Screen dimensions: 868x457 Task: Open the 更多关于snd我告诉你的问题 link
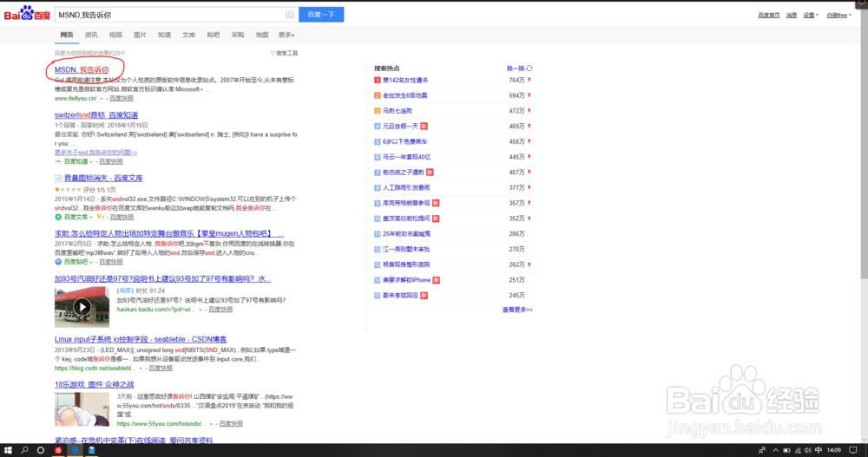click(95, 152)
